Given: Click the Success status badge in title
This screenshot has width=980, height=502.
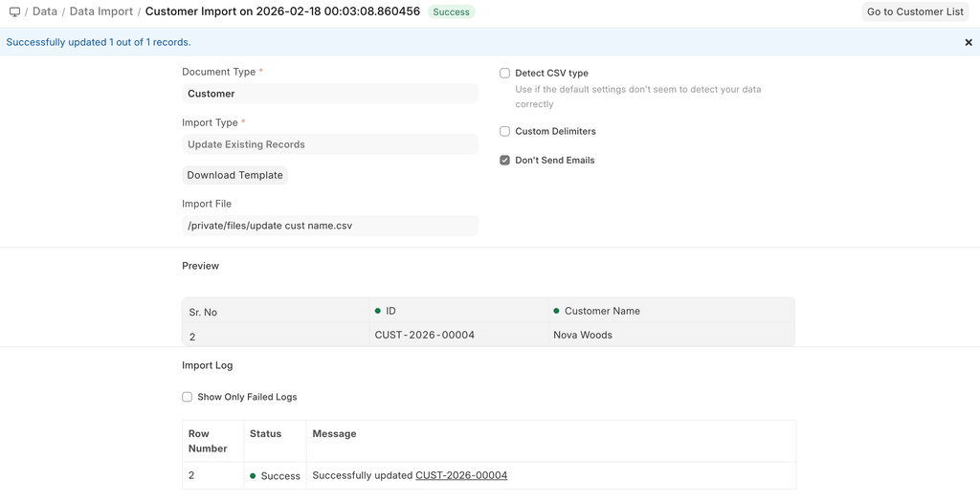Looking at the screenshot, I should [451, 12].
